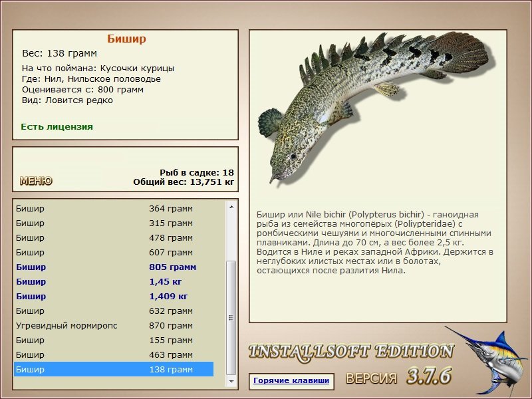This screenshot has height=399, width=532.
Task: Select the Бишир 463 грамм row
Action: [114, 354]
